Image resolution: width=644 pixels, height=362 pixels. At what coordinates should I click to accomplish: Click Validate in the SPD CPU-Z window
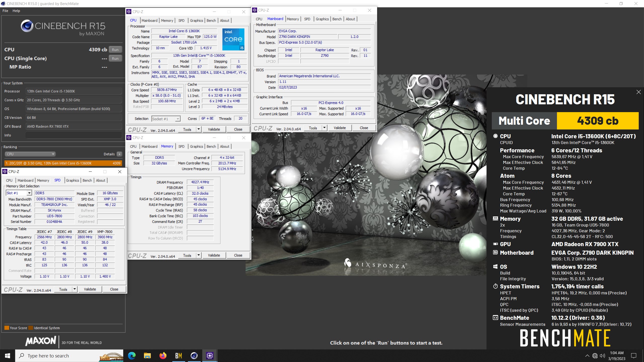tap(90, 289)
